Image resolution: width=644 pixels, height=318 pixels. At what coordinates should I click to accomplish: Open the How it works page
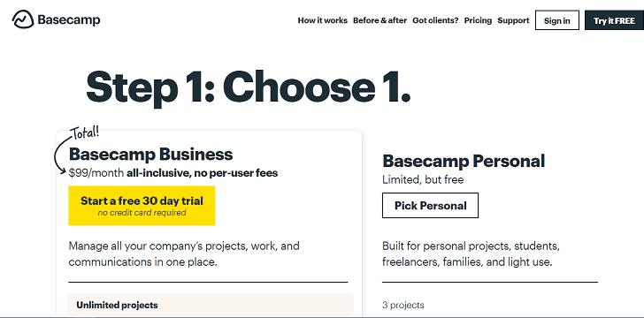(322, 20)
